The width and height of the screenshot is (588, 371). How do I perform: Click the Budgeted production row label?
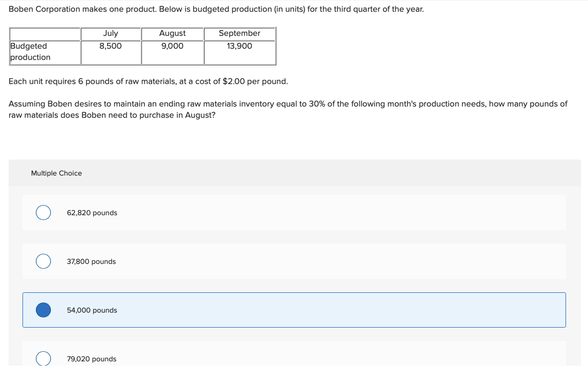pyautogui.click(x=32, y=51)
